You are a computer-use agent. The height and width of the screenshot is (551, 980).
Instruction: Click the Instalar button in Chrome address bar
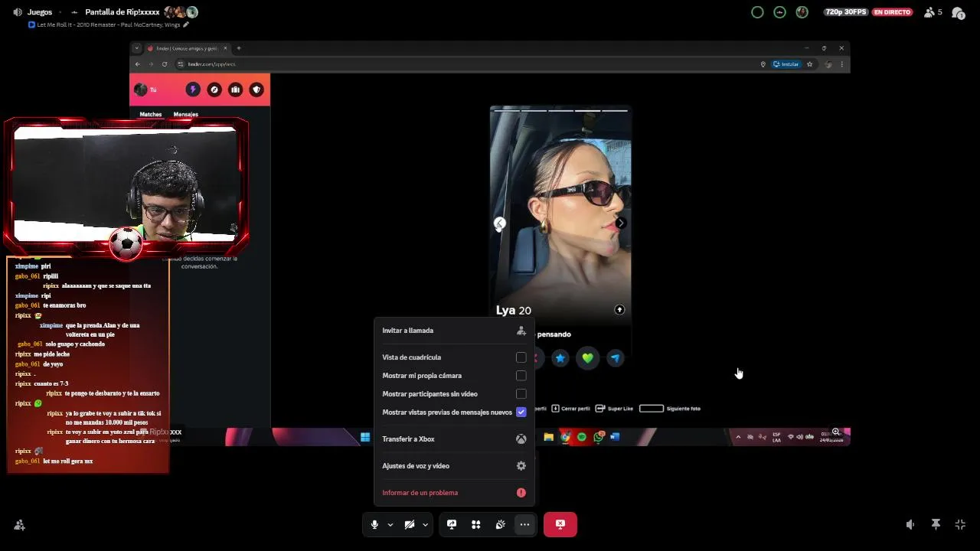click(x=786, y=64)
